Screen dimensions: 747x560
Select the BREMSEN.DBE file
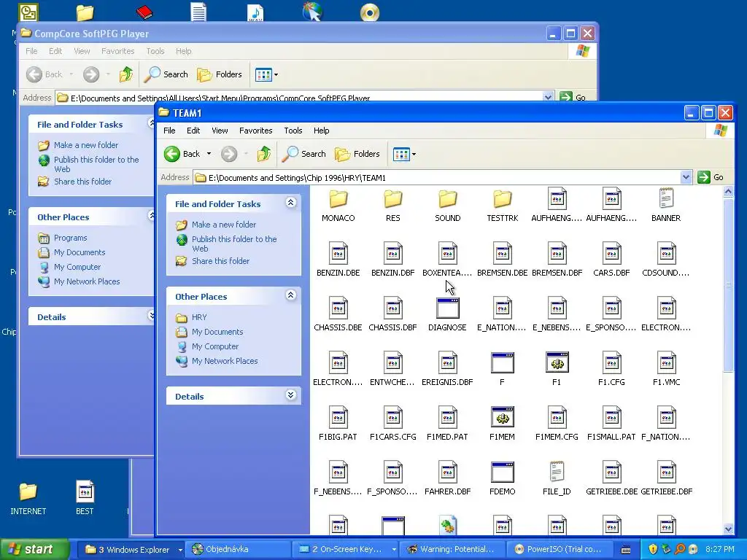[x=502, y=260]
